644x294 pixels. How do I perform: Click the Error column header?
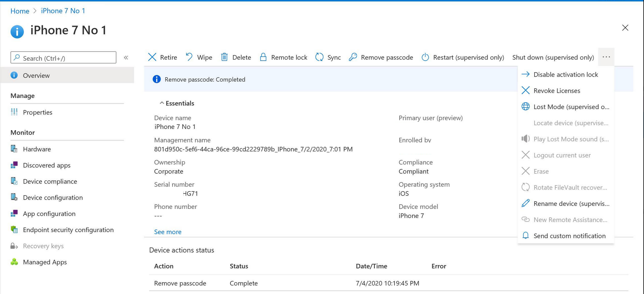439,266
